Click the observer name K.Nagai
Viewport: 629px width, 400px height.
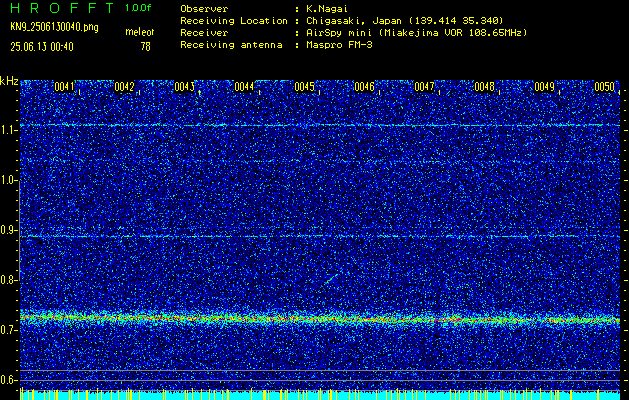(327, 9)
